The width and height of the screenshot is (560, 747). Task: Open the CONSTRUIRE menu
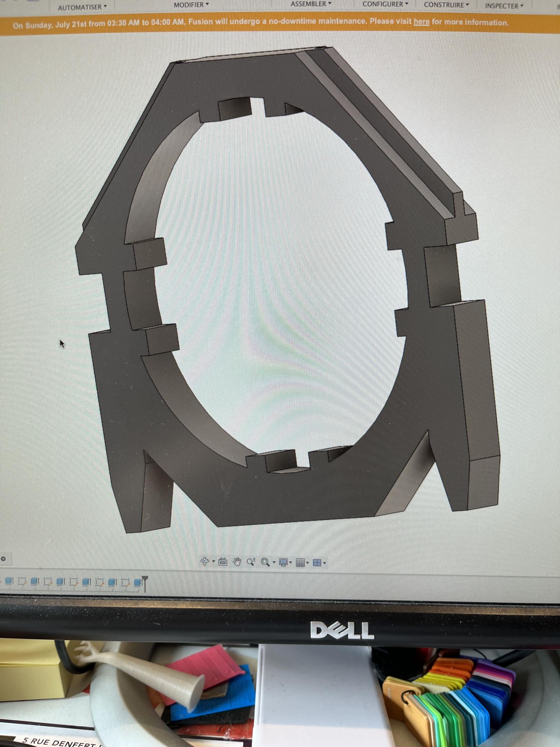446,5
